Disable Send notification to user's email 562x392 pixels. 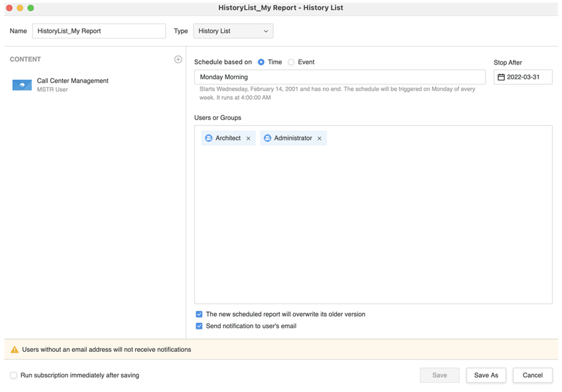tap(199, 326)
